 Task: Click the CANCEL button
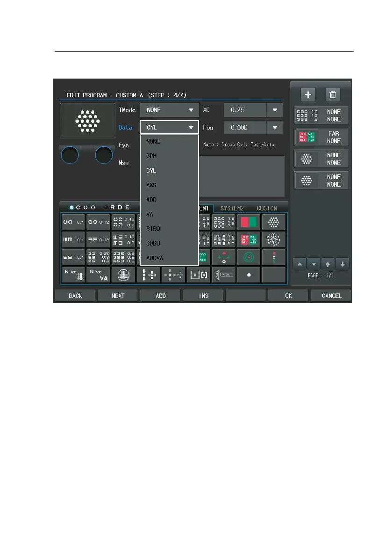coord(331,296)
